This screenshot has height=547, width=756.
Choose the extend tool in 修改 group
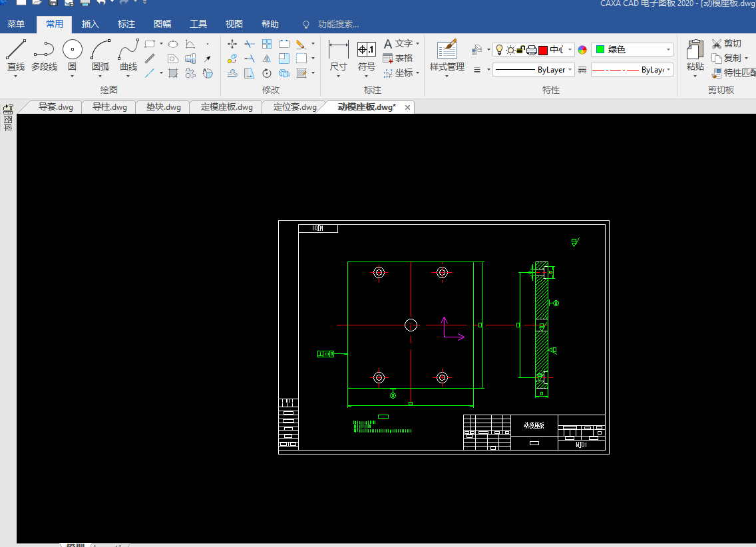tap(250, 59)
